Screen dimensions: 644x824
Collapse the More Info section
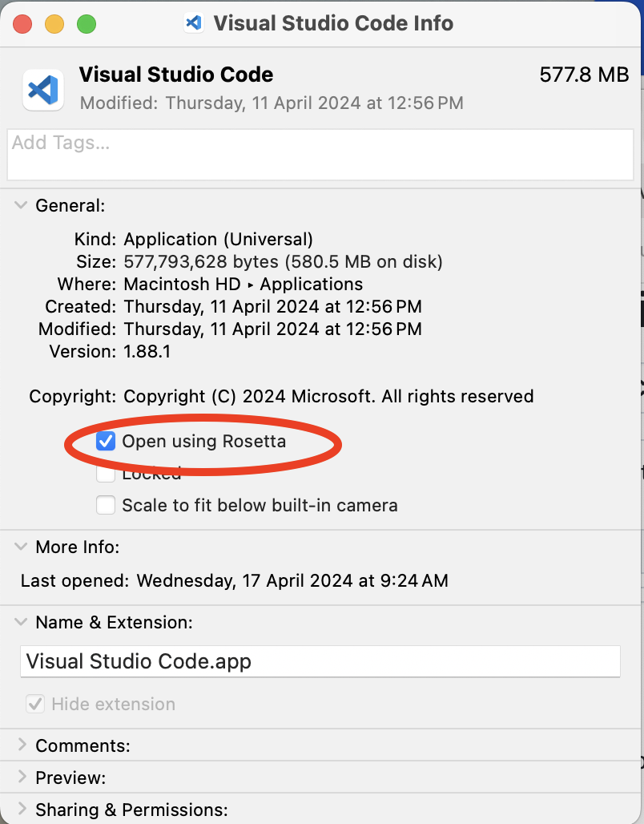[x=21, y=547]
